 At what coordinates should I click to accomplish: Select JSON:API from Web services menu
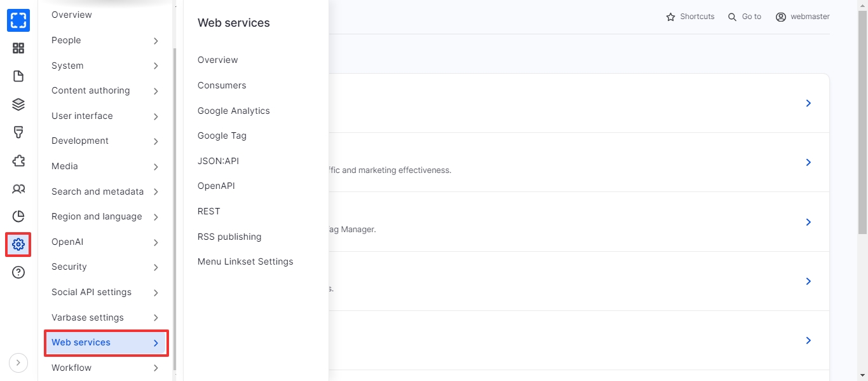pyautogui.click(x=218, y=161)
